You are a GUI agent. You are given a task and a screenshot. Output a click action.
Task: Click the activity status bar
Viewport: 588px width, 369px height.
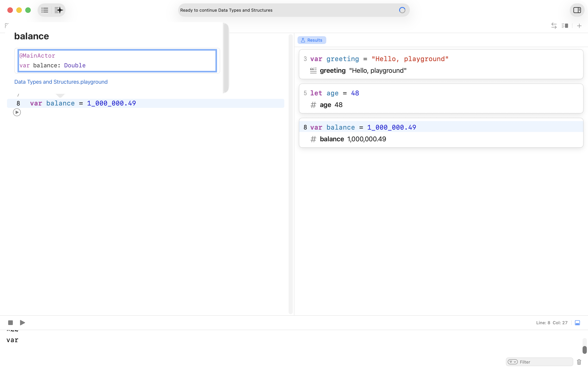click(293, 10)
